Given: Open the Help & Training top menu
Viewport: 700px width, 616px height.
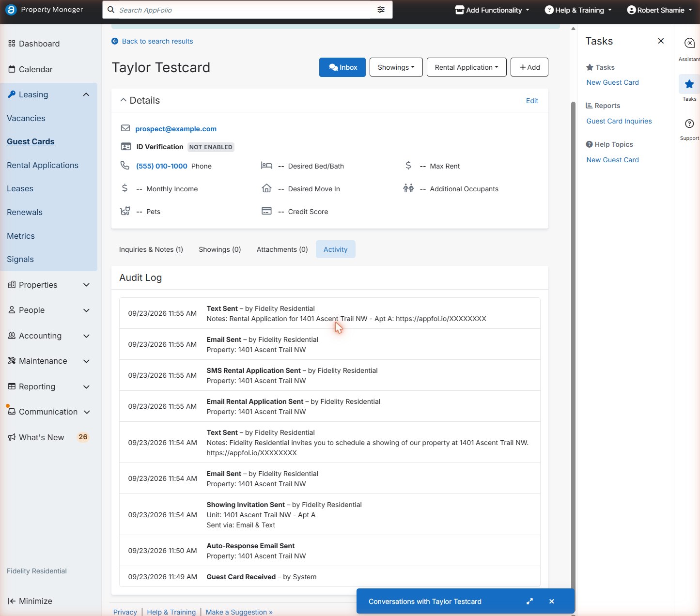Looking at the screenshot, I should click(578, 10).
